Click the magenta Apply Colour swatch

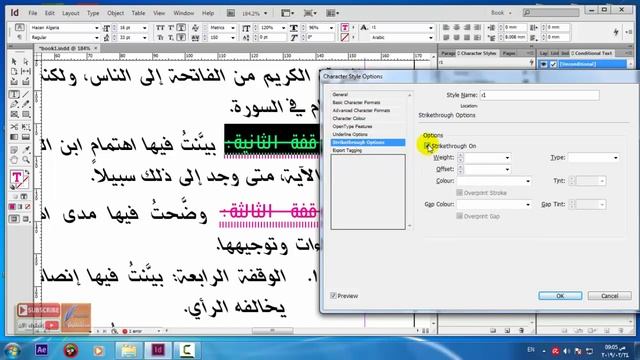pos(12,207)
